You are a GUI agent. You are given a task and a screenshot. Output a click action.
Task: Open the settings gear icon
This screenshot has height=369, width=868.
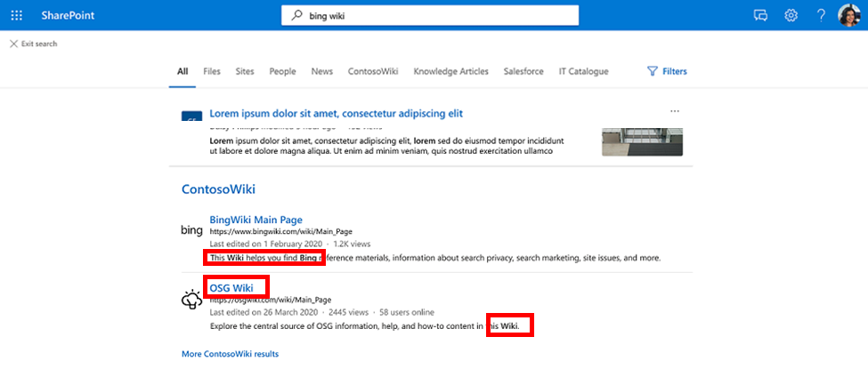(791, 15)
